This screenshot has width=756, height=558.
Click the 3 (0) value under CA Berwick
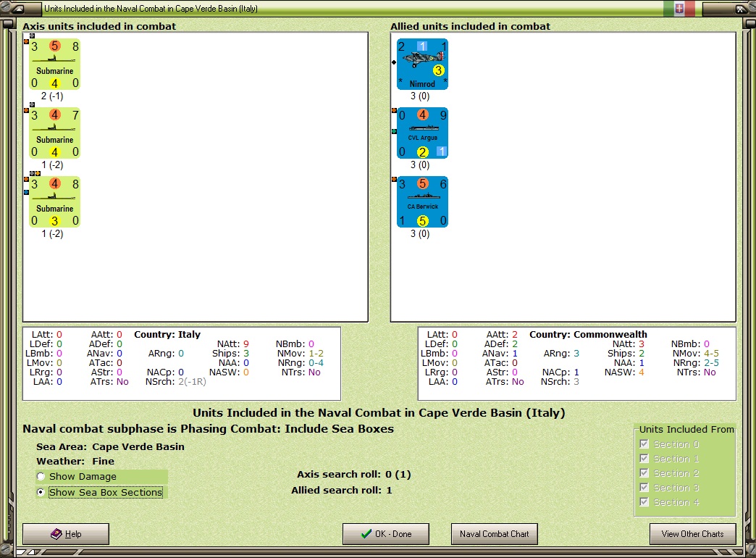coord(420,233)
